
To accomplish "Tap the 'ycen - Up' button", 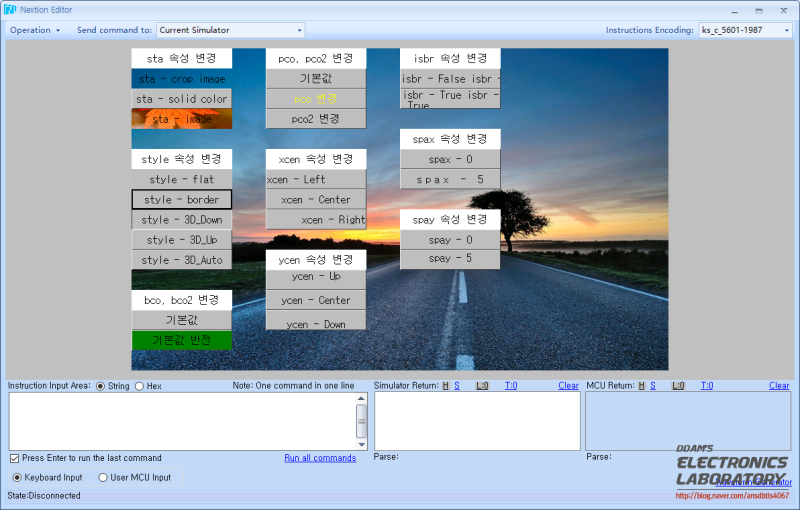I will pyautogui.click(x=316, y=279).
